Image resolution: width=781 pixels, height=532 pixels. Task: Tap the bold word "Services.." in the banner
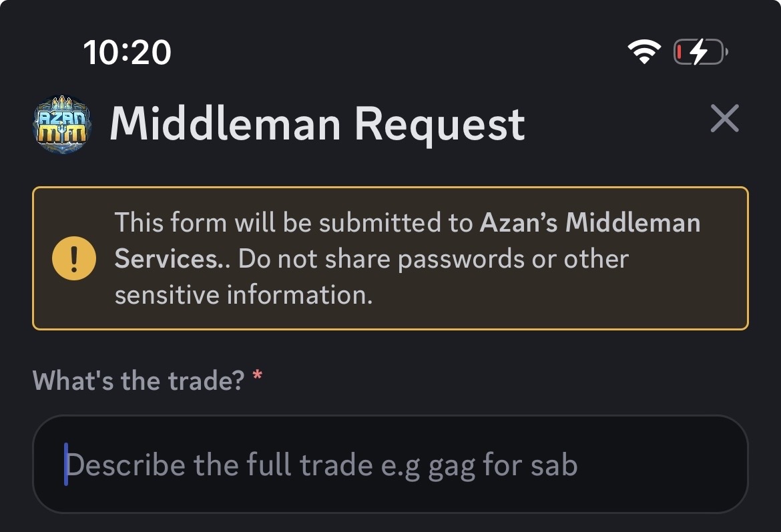[x=171, y=259]
